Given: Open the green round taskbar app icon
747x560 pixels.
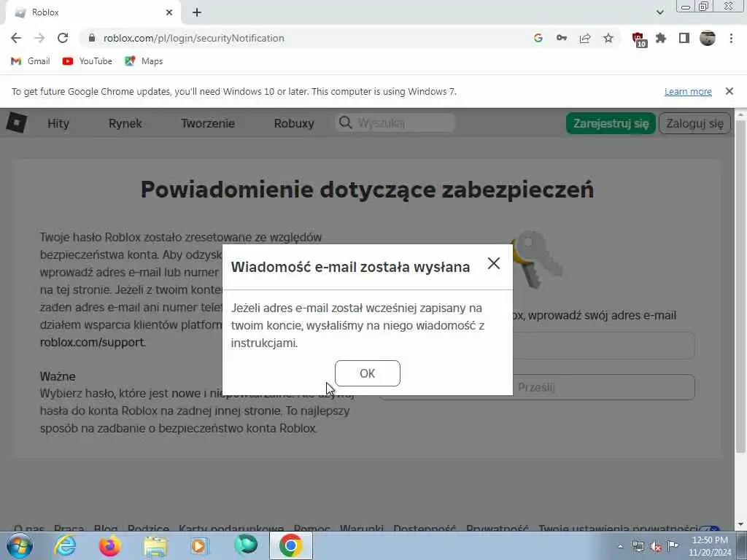Looking at the screenshot, I should pos(246,545).
